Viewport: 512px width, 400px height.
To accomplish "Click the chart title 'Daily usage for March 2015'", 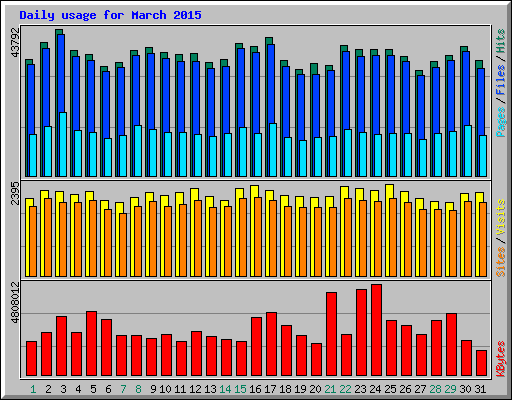I will [110, 15].
